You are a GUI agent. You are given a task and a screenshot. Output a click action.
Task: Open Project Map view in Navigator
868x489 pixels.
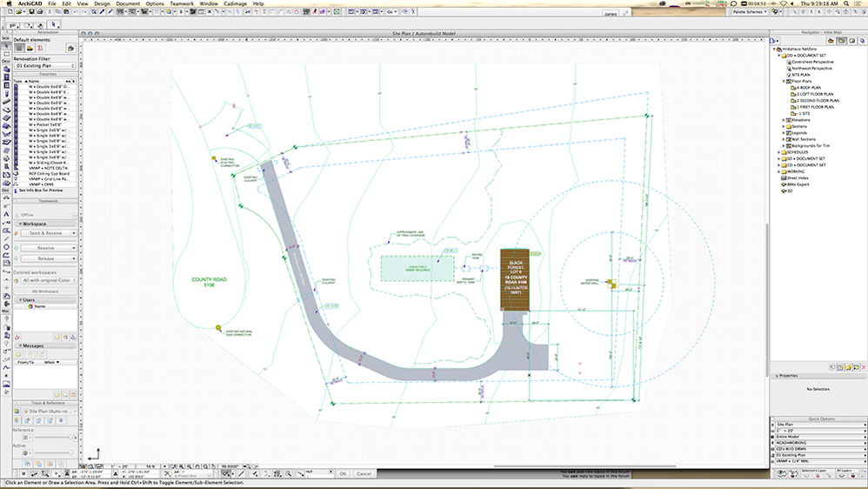point(831,40)
